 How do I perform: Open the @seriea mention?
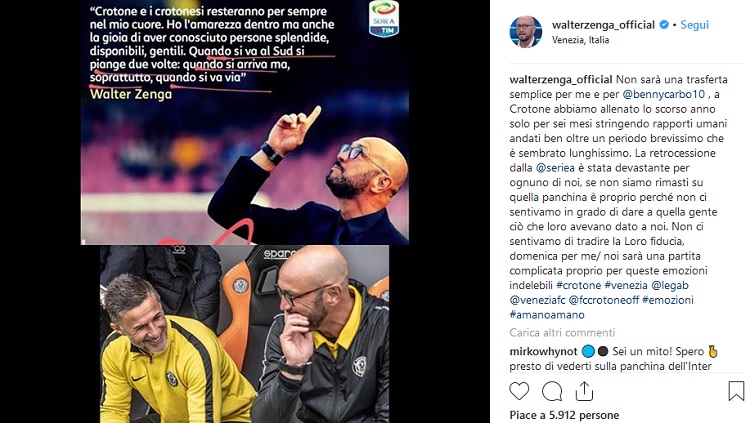[555, 168]
